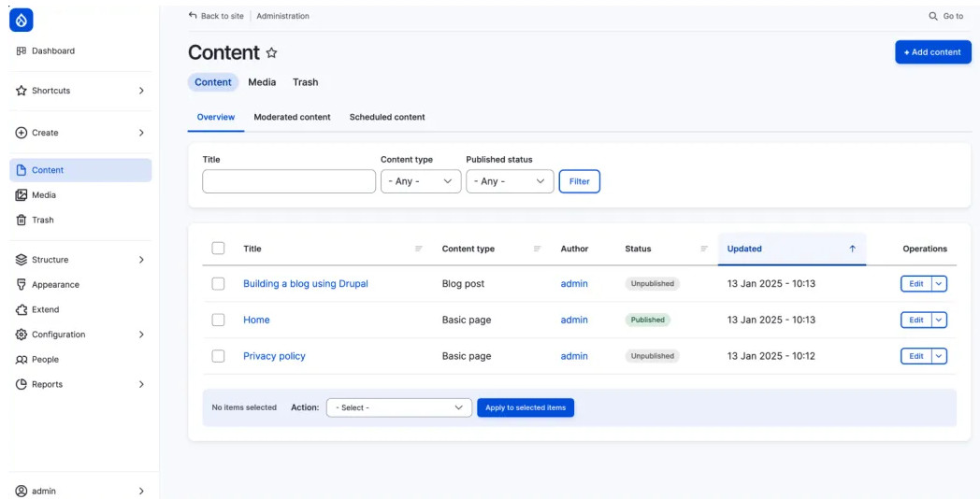Open the Media section in sidebar

pos(43,195)
